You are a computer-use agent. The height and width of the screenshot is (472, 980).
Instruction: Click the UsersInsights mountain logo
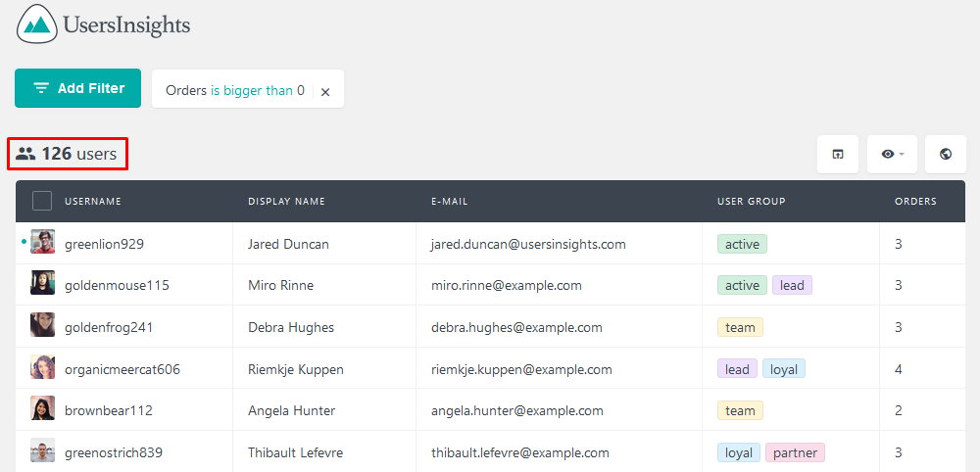pos(37,24)
